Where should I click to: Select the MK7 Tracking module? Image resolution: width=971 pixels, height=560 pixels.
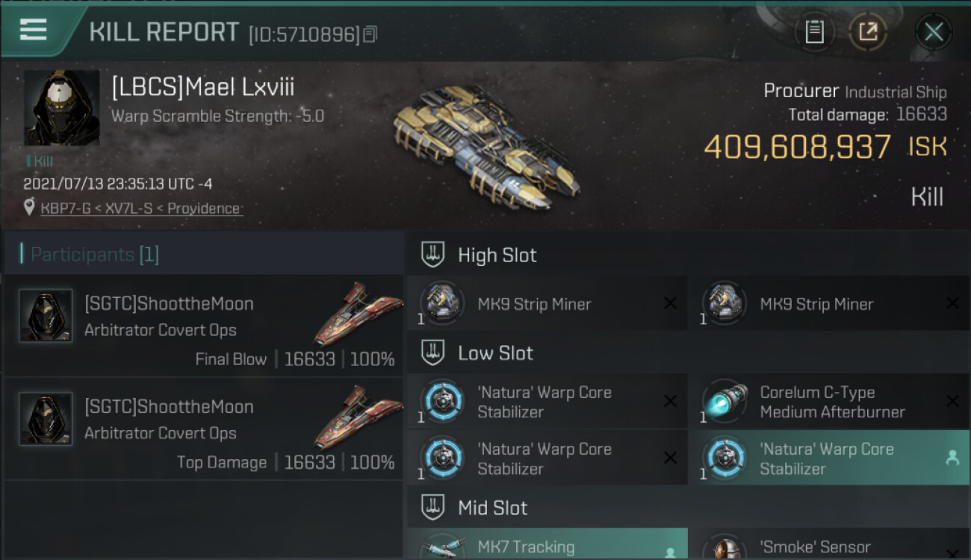(547, 544)
